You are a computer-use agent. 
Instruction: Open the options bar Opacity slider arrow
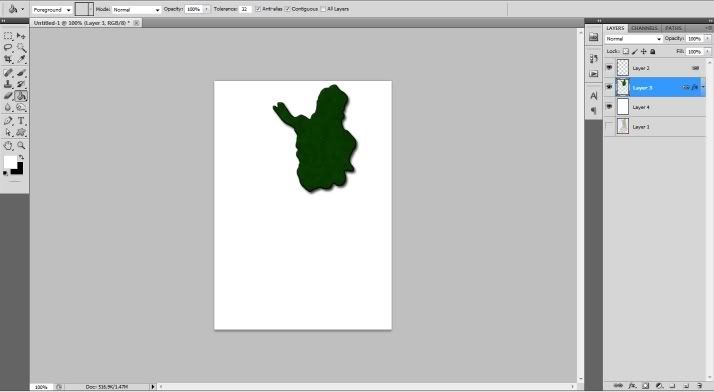[x=207, y=9]
